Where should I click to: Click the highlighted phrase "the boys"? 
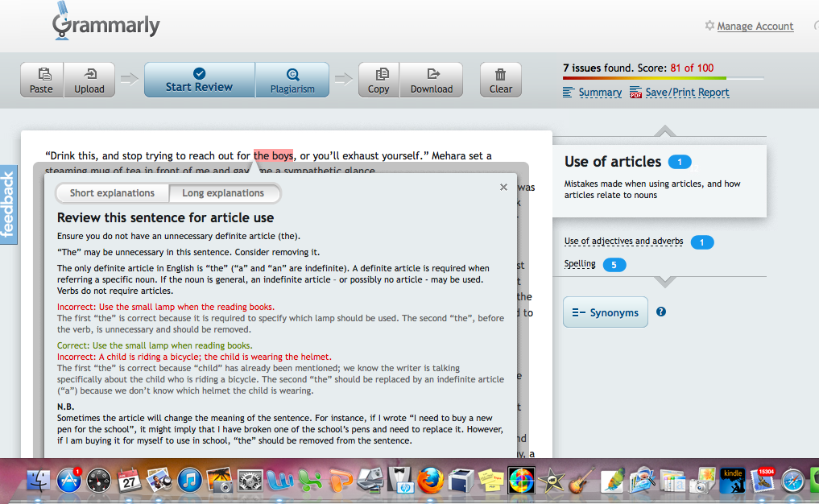(x=273, y=155)
